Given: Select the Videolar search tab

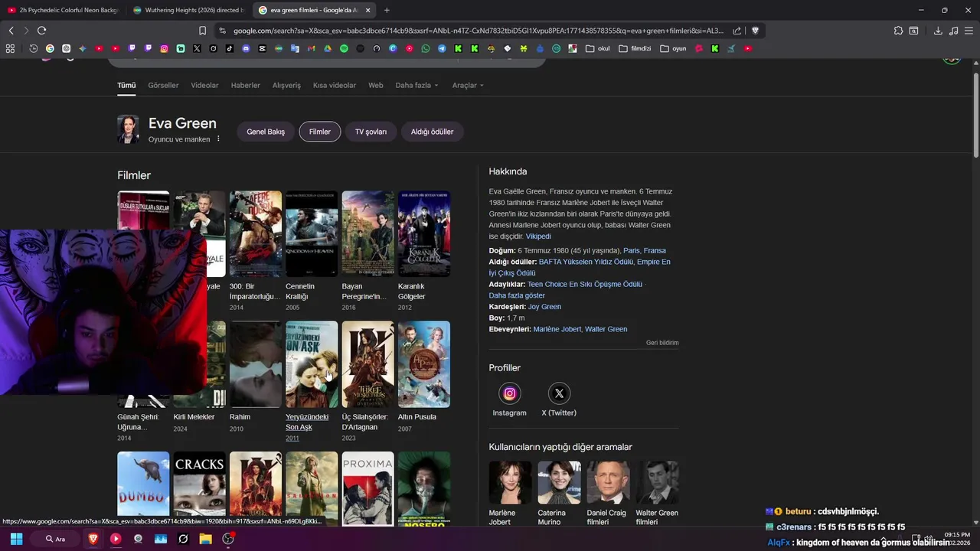Looking at the screenshot, I should pos(204,85).
